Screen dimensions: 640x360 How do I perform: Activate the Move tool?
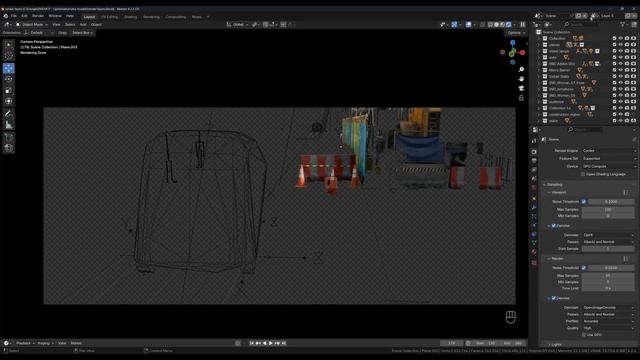point(9,68)
